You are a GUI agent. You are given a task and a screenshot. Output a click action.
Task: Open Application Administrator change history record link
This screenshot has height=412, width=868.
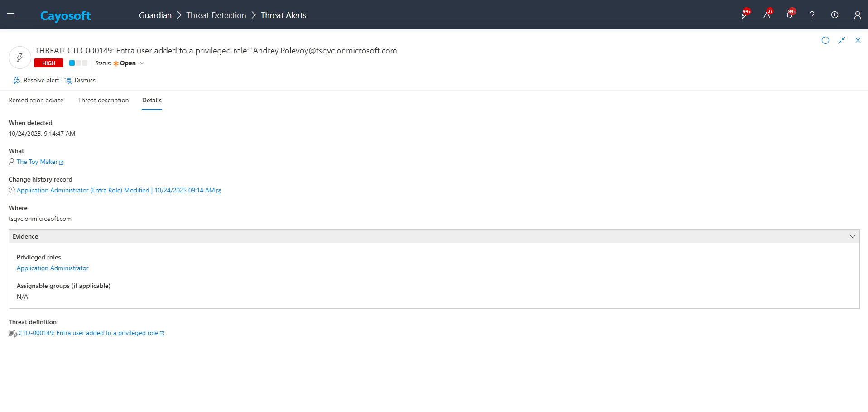(115, 190)
